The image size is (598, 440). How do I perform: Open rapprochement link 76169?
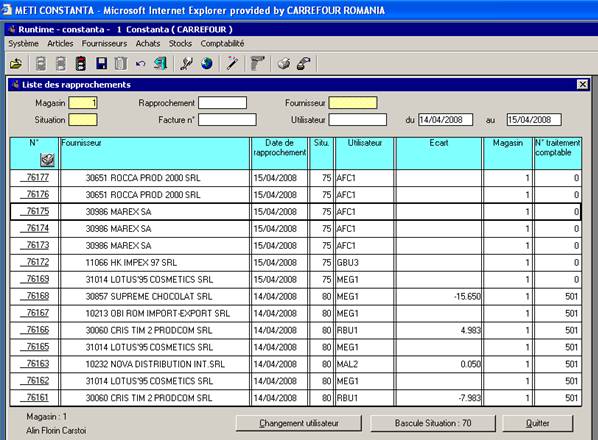click(36, 279)
